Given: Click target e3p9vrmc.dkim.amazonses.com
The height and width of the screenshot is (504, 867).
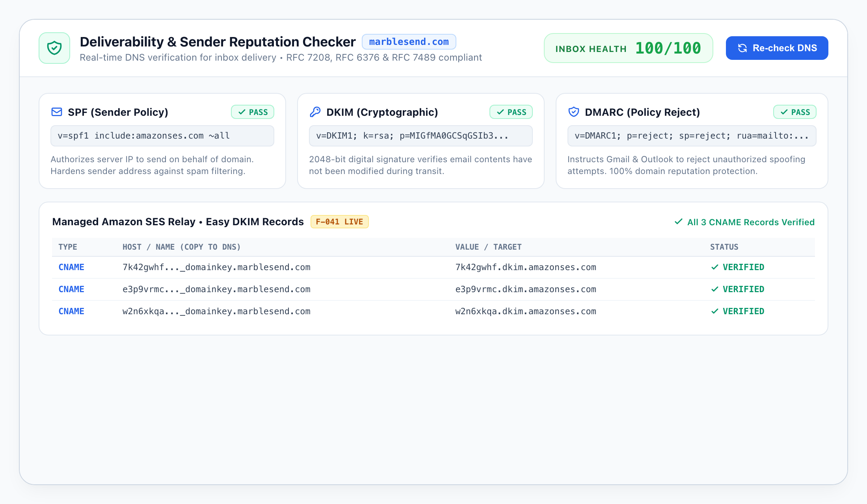Looking at the screenshot, I should click(526, 289).
